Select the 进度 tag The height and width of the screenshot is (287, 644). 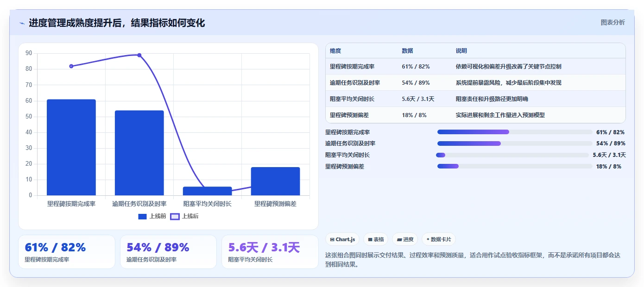click(x=405, y=239)
